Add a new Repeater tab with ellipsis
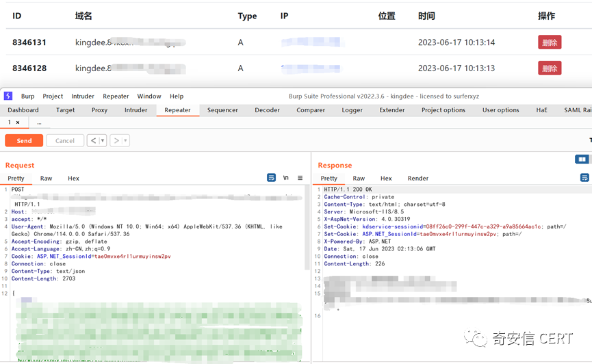 tap(39, 122)
